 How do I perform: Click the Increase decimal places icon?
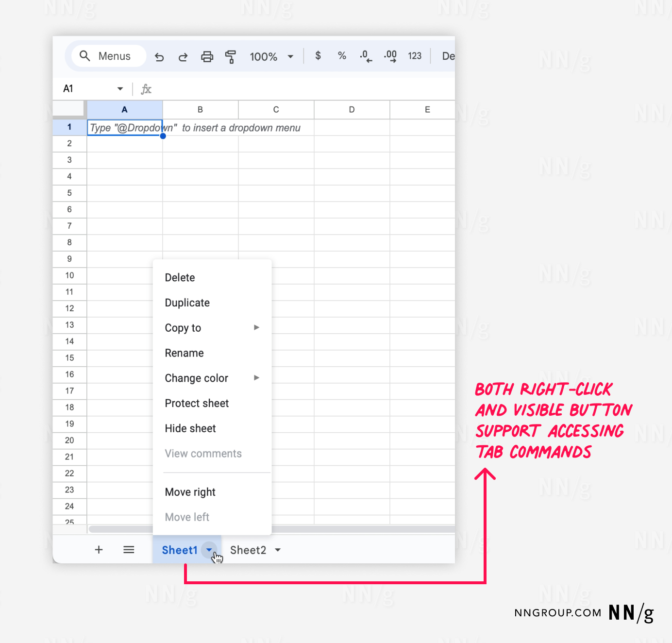coord(390,56)
